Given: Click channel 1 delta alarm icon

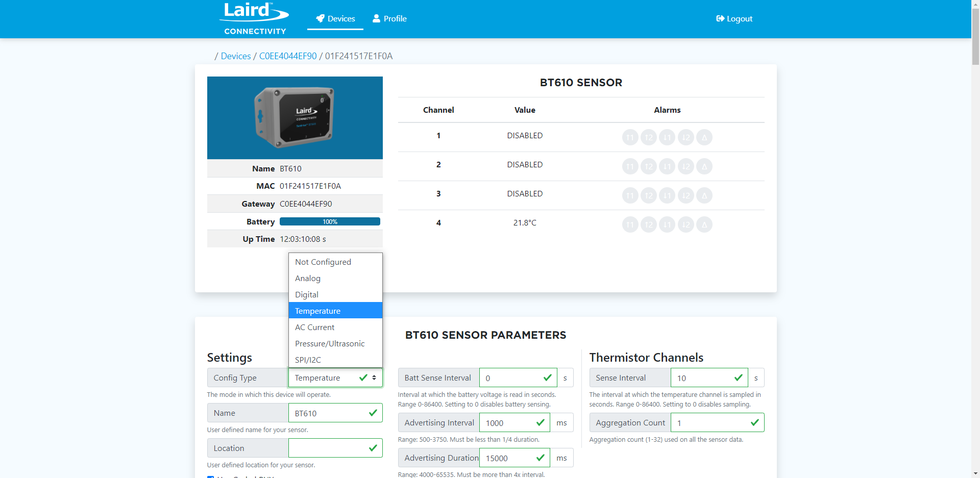Looking at the screenshot, I should 704,137.
